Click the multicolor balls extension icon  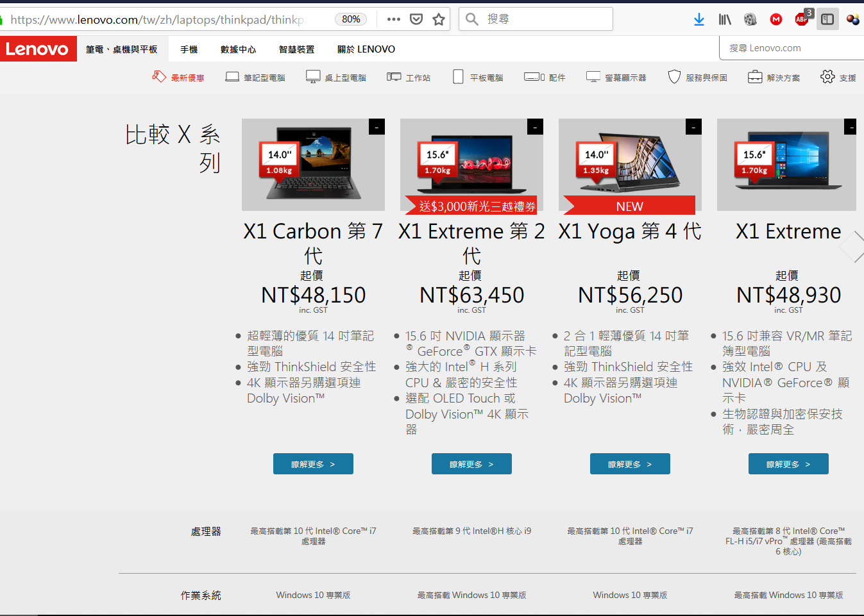click(x=853, y=19)
